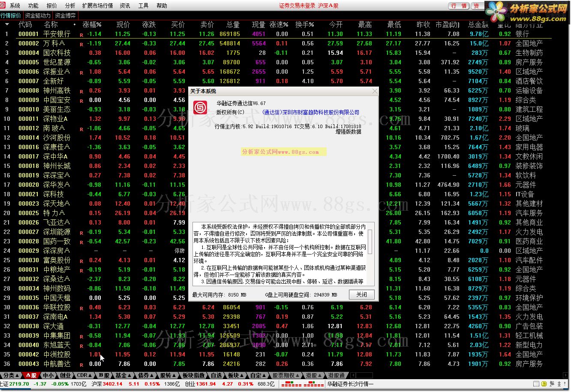Sort by the 现价 column header

click(x=123, y=24)
